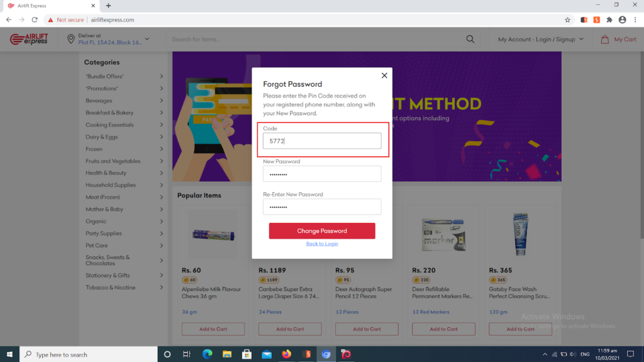Click the Re-Enter New Password field
644x362 pixels.
pyautogui.click(x=322, y=207)
